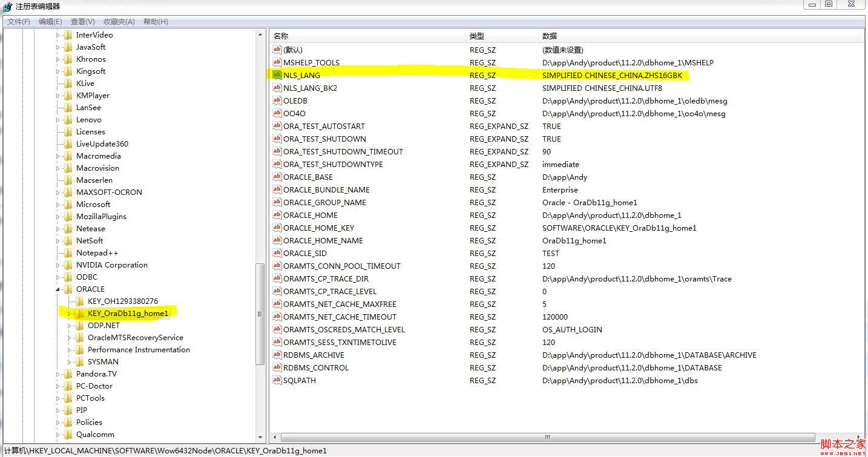Screen dimensions: 868x457
Task: Expand the NVIDIA Corporation key
Action: (x=58, y=265)
